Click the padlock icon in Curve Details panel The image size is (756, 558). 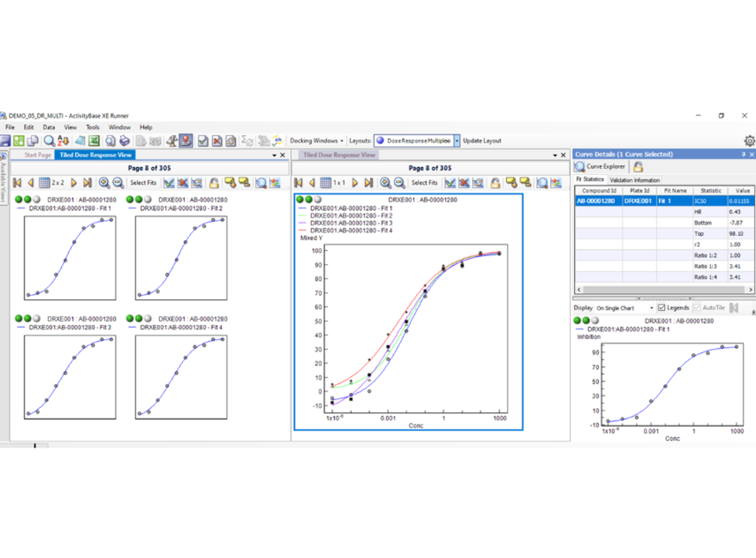point(638,167)
